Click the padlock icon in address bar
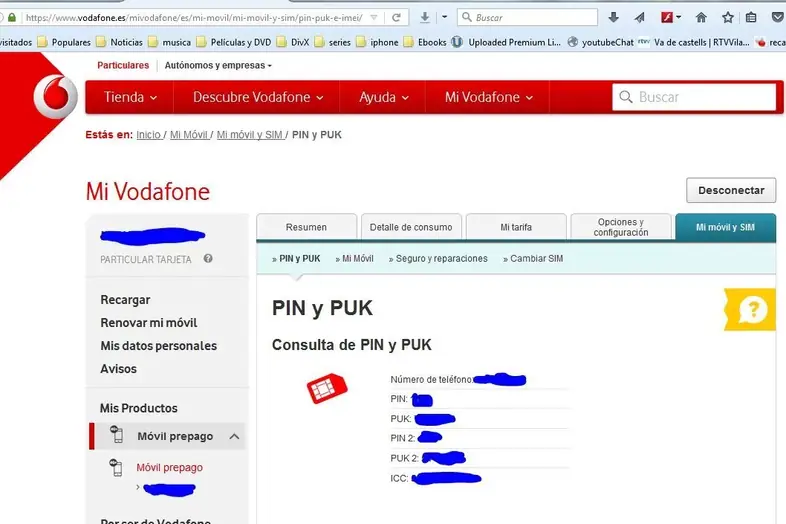Screen dimensions: 786x524 tap(12, 18)
